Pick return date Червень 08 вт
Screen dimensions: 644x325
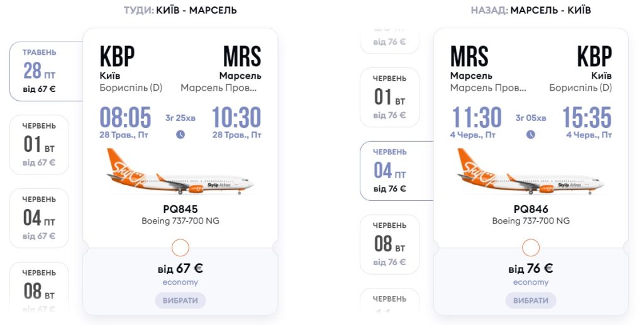pyautogui.click(x=389, y=244)
